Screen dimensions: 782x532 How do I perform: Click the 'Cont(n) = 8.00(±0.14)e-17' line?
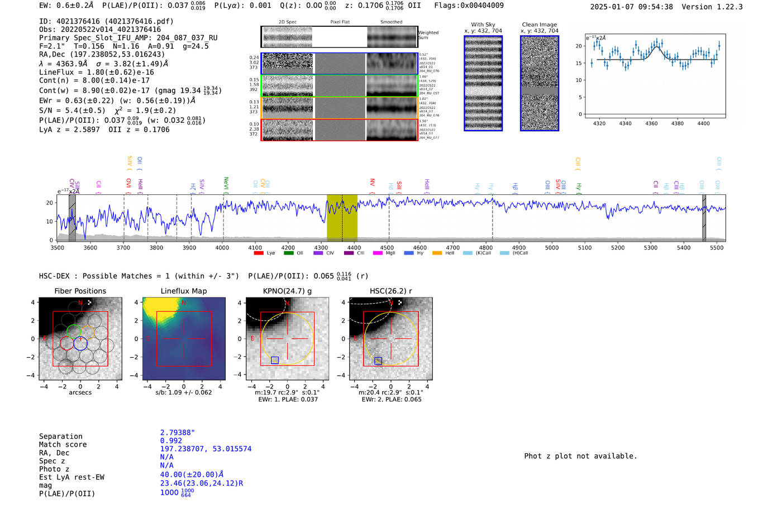click(x=94, y=80)
